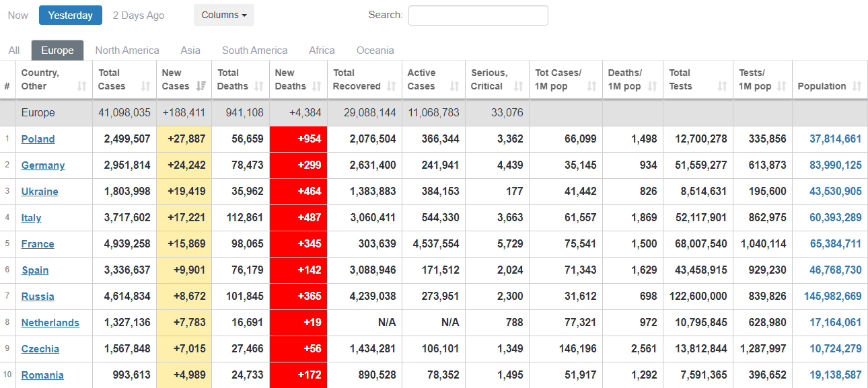Select the Yesterday time filter
Viewport: 868px width, 388px height.
point(71,15)
